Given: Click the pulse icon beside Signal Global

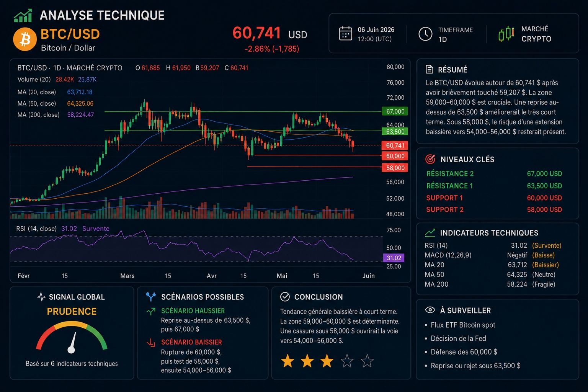Looking at the screenshot, I should click(41, 297).
